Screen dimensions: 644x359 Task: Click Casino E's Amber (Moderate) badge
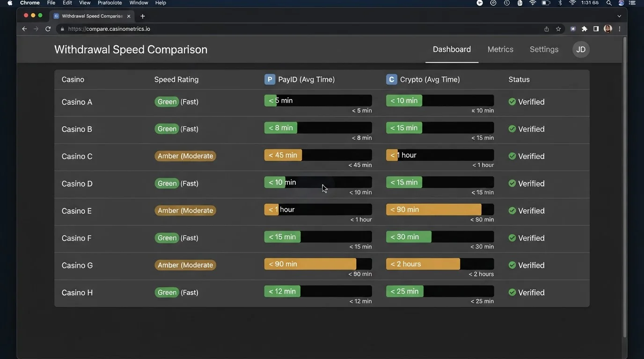click(185, 210)
